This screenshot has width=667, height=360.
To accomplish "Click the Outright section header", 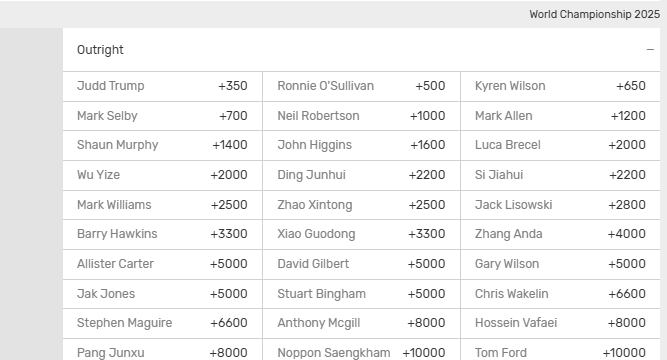I will (361, 50).
